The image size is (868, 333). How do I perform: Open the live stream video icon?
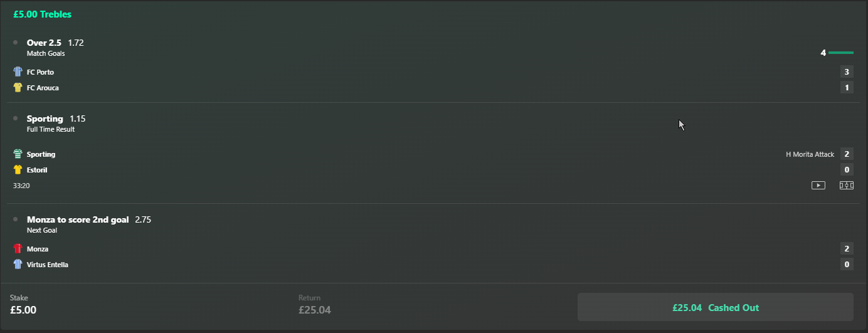pos(818,185)
